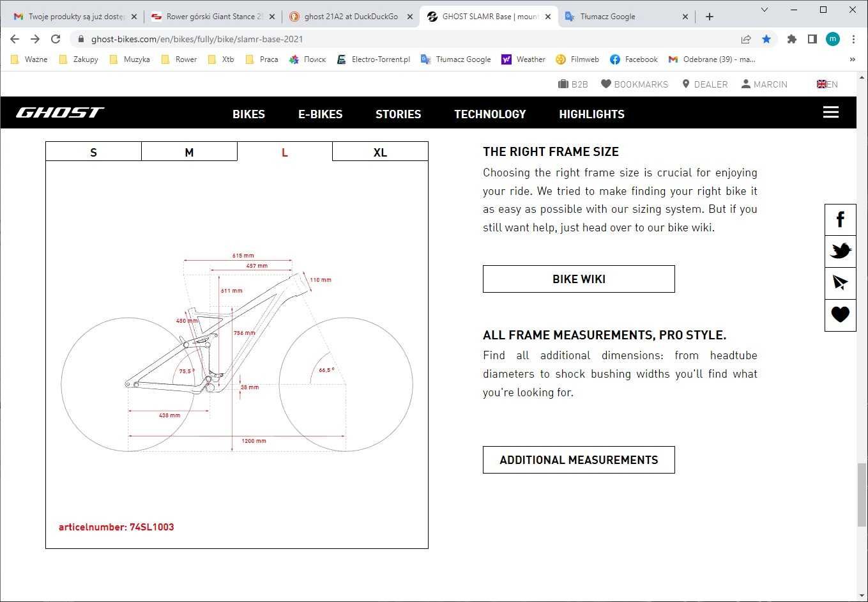Close the GHOST SLAMR Base tab
The image size is (868, 602).
pyautogui.click(x=547, y=17)
